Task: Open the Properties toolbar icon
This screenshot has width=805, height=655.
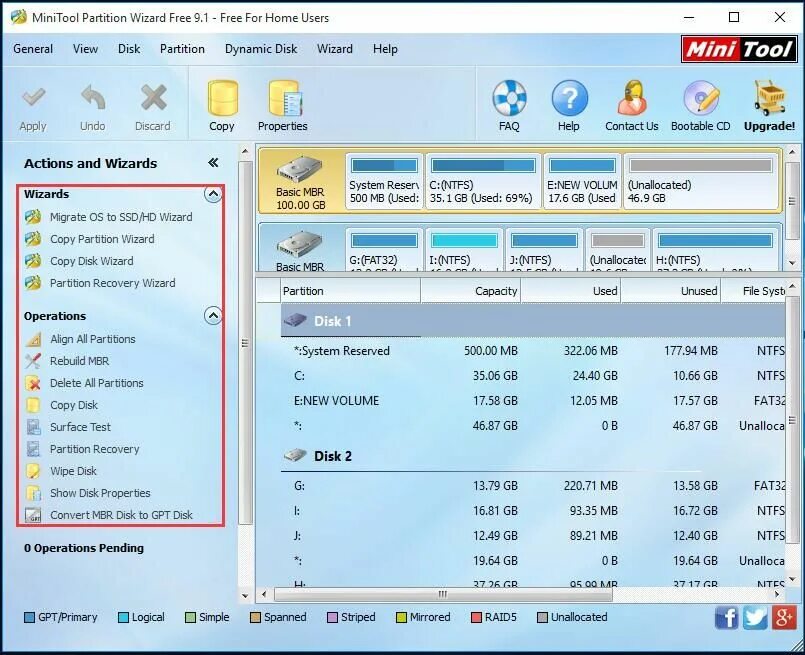Action: pyautogui.click(x=284, y=98)
